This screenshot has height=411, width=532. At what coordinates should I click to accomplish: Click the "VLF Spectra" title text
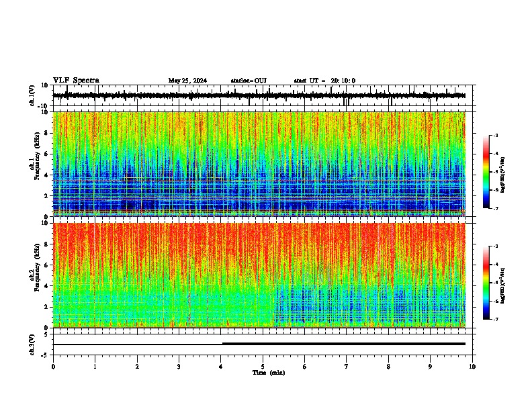coord(76,81)
